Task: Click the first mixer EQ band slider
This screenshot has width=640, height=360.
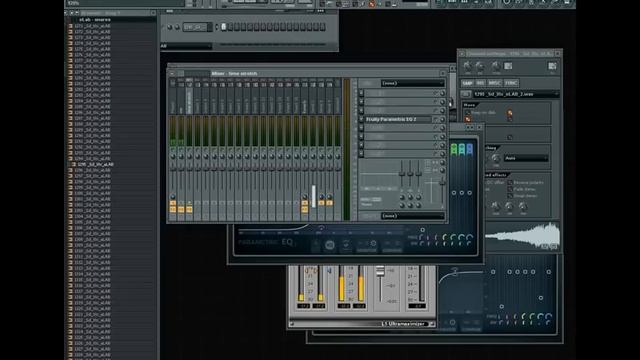Action: pos(402,173)
